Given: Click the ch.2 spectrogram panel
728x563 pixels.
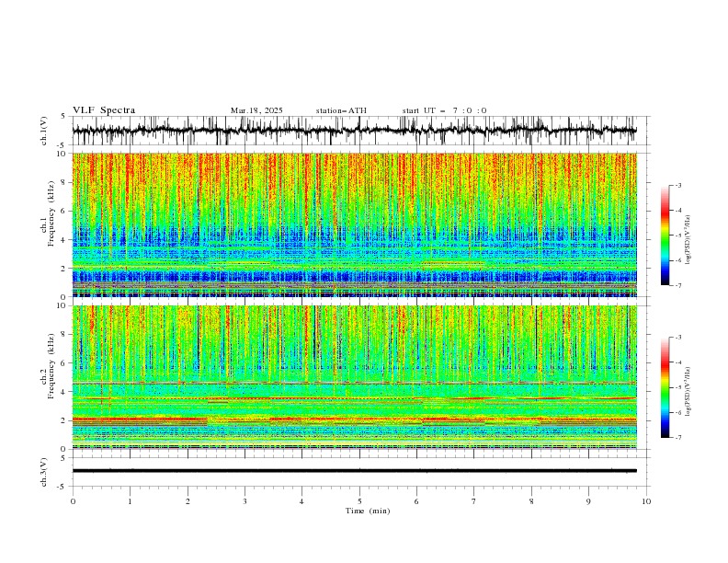Looking at the screenshot, I should click(355, 377).
